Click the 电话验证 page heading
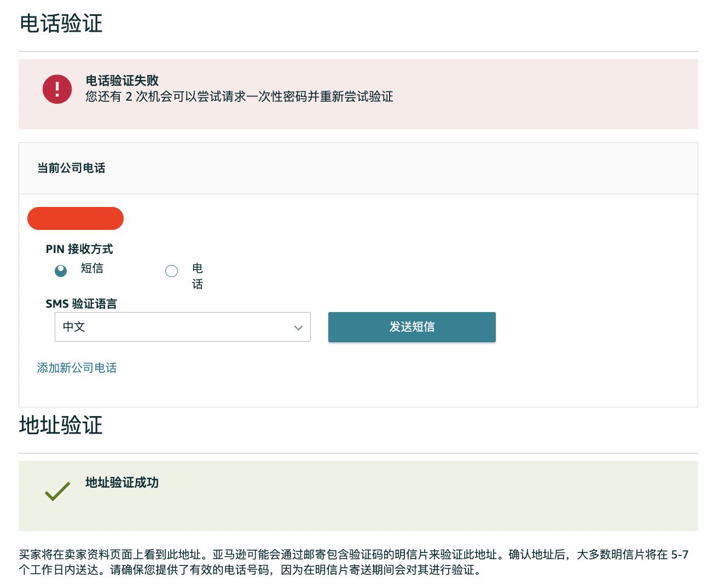The width and height of the screenshot is (707, 588). pos(61,24)
